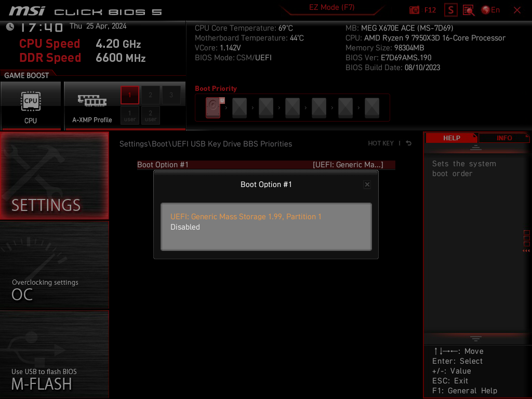Image resolution: width=532 pixels, height=399 pixels.
Task: Select the Disabled boot option
Action: pyautogui.click(x=185, y=227)
